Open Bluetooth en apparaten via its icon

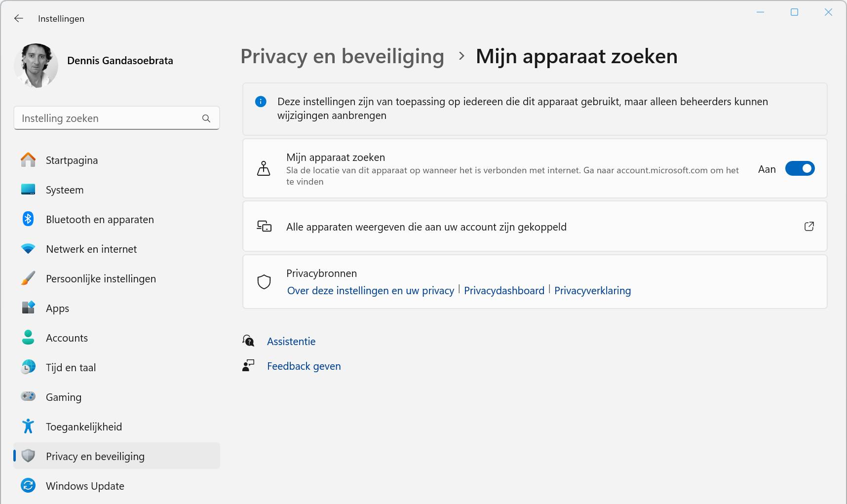[x=28, y=219]
